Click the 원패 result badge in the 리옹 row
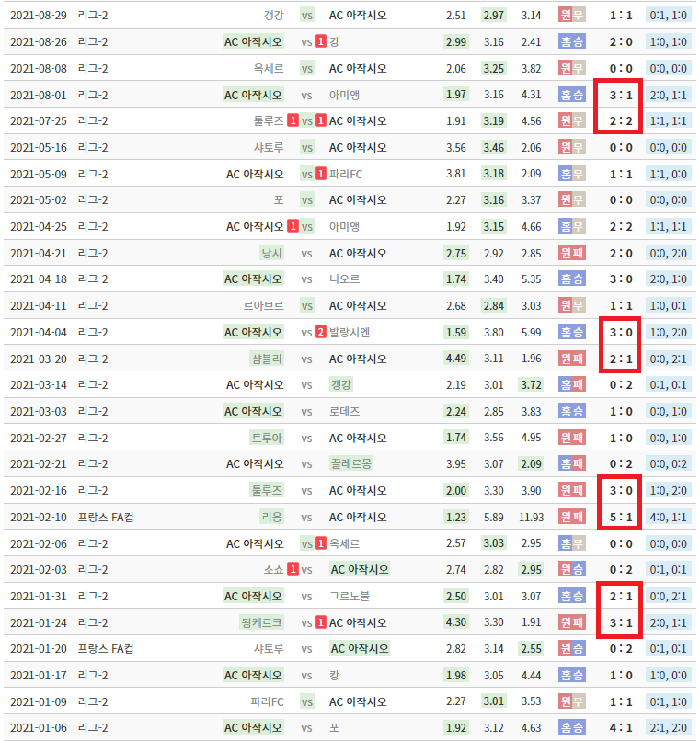Image resolution: width=700 pixels, height=741 pixels. click(571, 517)
